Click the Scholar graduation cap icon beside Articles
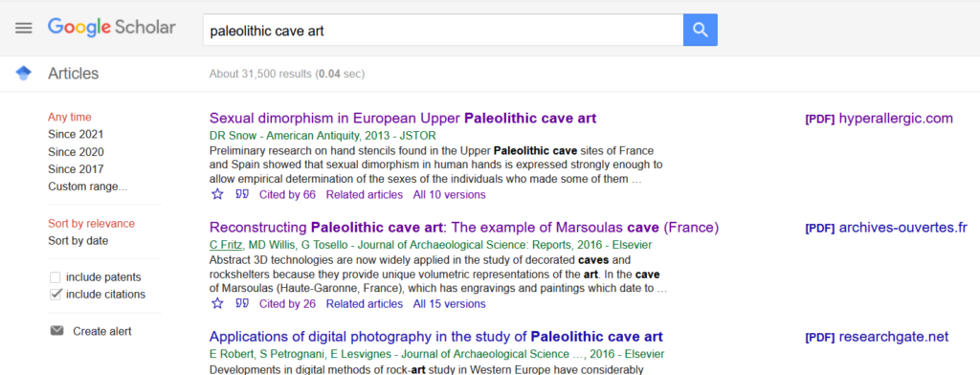Screen dimensions: 980x375 pos(23,74)
